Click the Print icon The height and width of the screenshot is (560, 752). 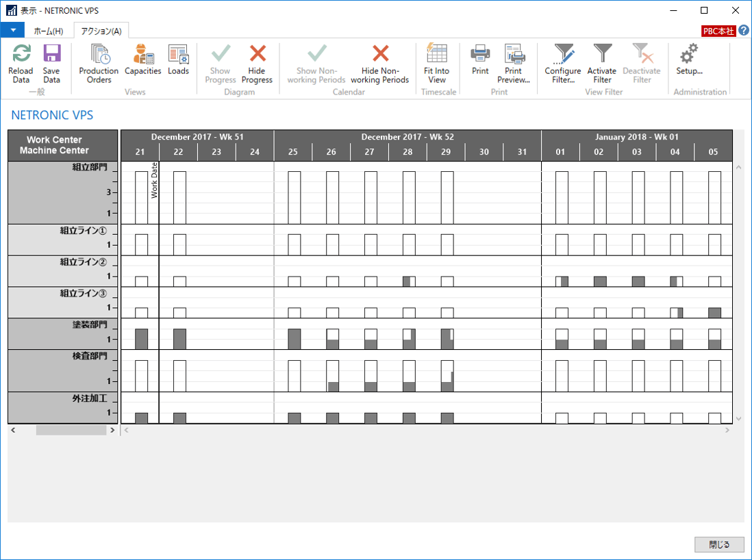[x=480, y=55]
